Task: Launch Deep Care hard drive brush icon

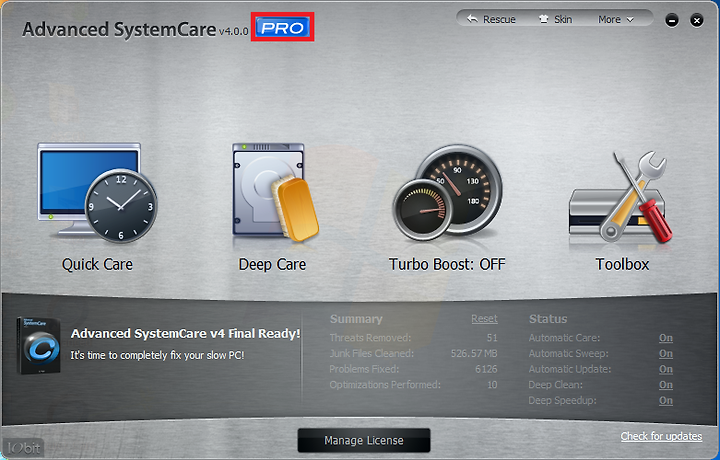Action: 275,192
